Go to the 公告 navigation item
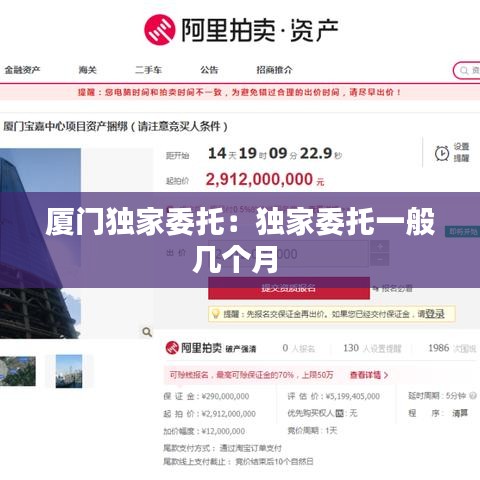This screenshot has width=480, height=480. [x=209, y=70]
